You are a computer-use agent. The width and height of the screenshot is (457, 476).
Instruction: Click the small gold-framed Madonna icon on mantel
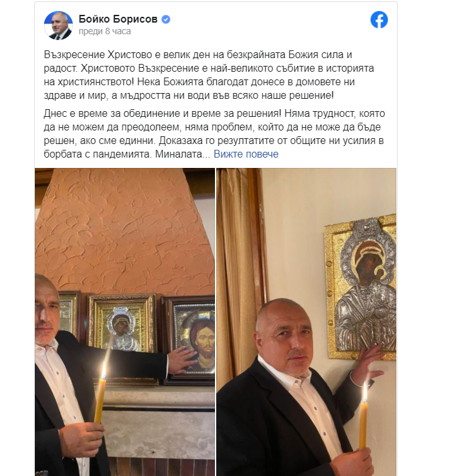point(122,324)
